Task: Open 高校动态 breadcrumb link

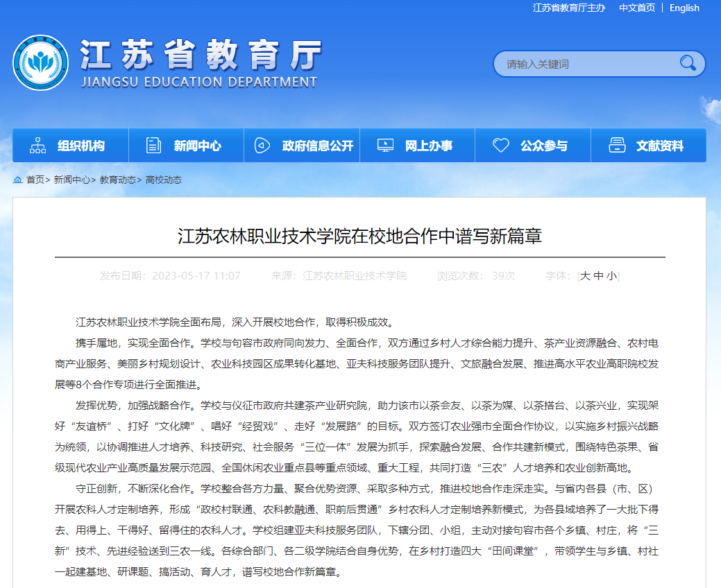Action: tap(164, 180)
